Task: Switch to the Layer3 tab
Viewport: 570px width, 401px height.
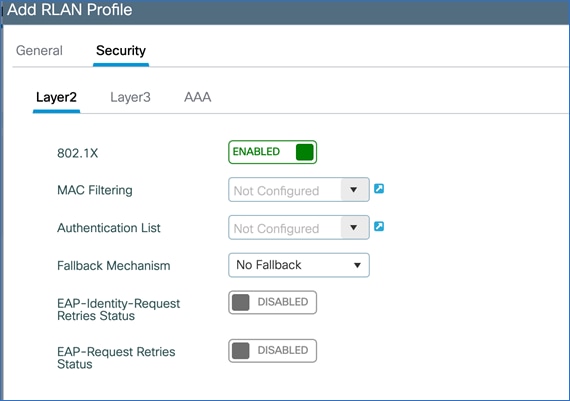Action: (x=130, y=97)
